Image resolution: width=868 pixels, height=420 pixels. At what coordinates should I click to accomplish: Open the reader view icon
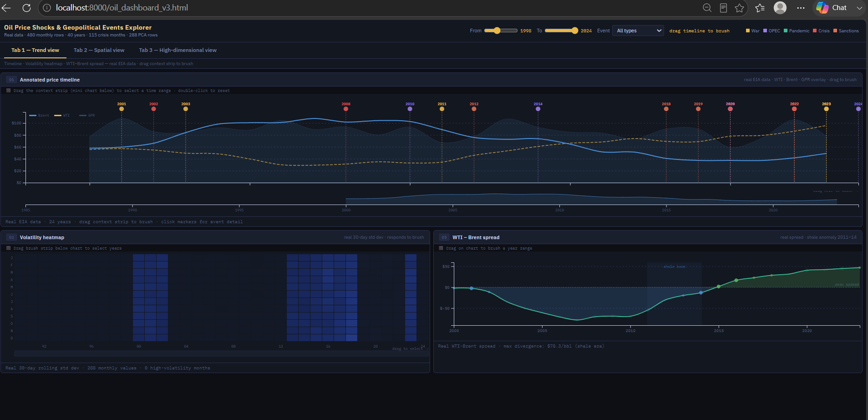point(723,8)
